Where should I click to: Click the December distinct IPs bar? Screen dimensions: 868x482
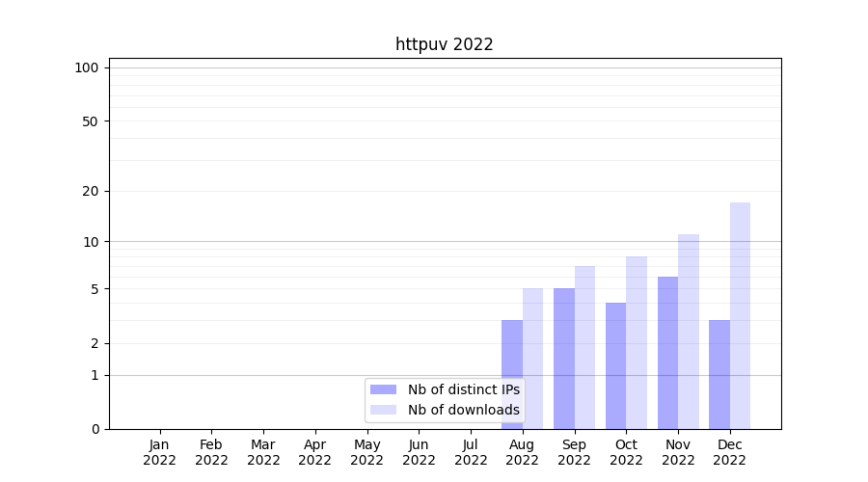719,374
